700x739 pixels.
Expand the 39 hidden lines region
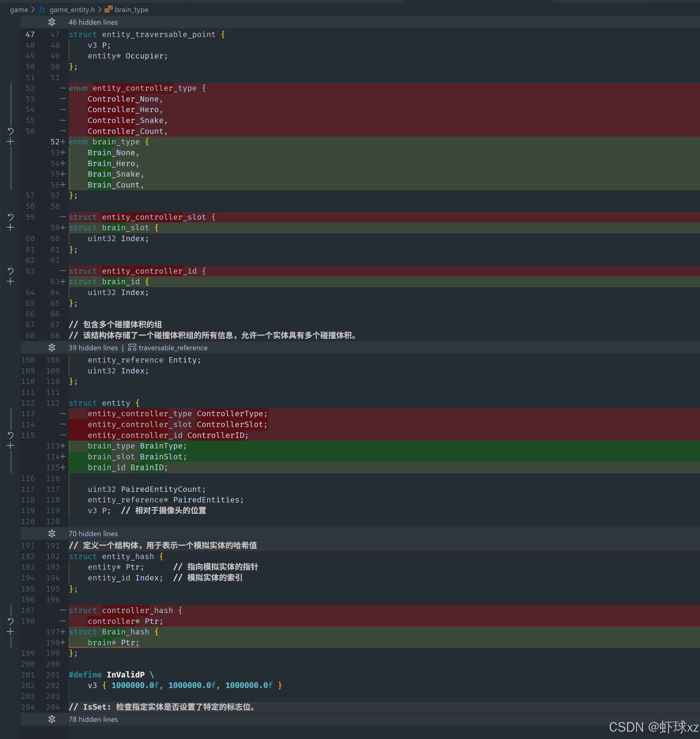click(52, 347)
